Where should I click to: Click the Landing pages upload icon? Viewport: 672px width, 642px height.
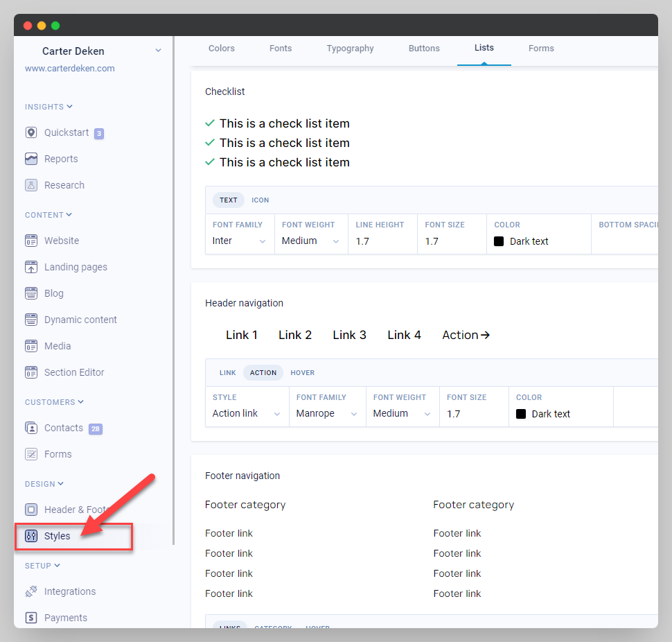(x=30, y=267)
